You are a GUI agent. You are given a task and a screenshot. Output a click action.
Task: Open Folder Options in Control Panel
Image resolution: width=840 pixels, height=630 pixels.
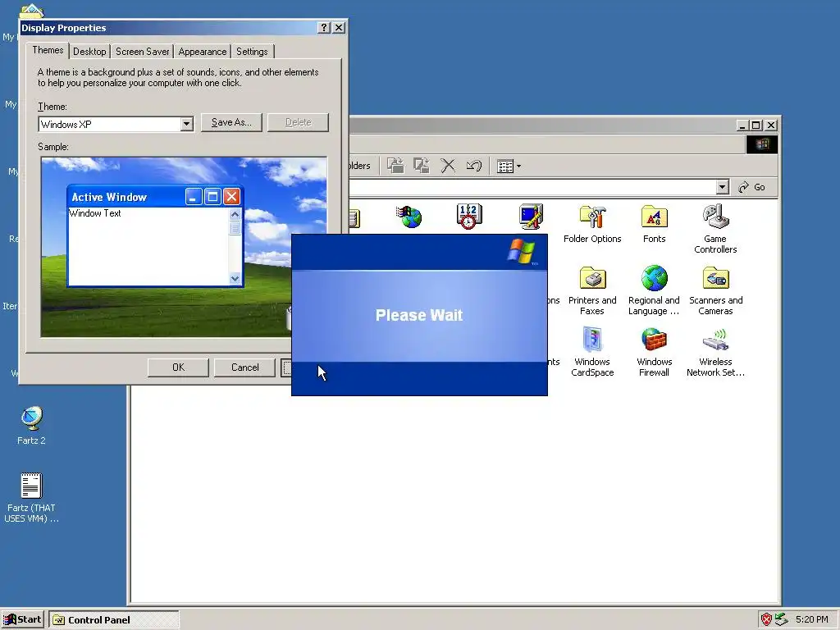pos(592,225)
